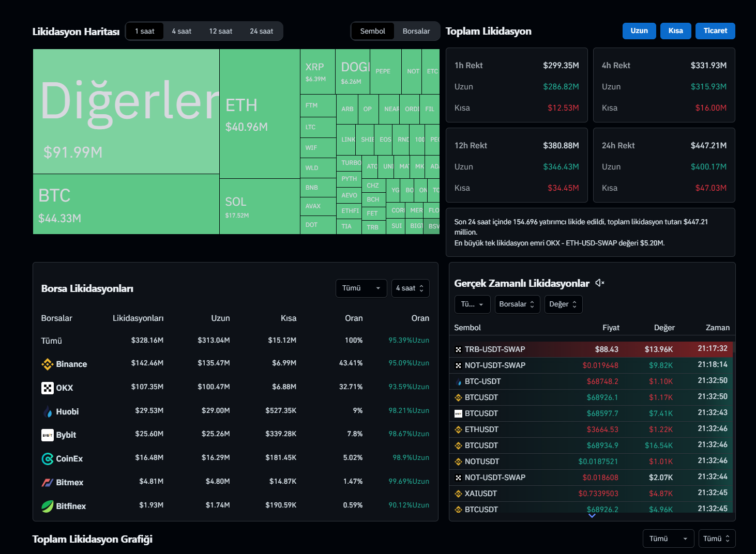
Task: Click the Bitmex logo in the exchange table
Action: pos(48,483)
